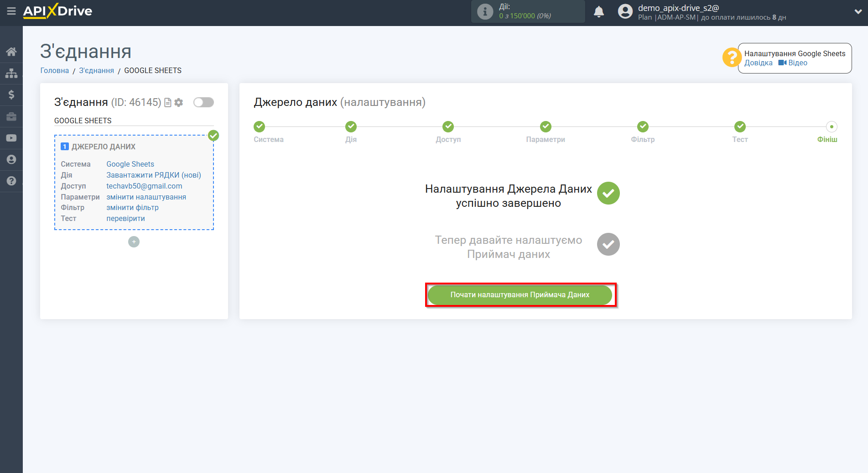
Task: Toggle the connection enable switch
Action: pyautogui.click(x=203, y=102)
